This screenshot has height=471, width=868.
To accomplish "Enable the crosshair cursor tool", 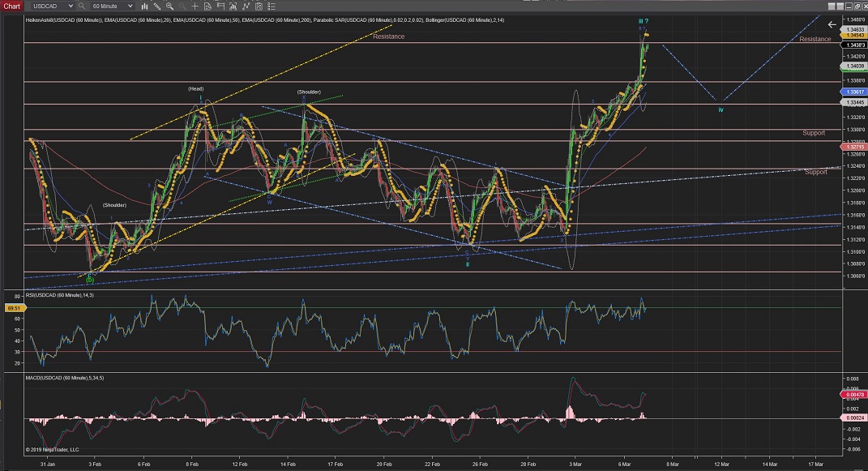I will (195, 6).
